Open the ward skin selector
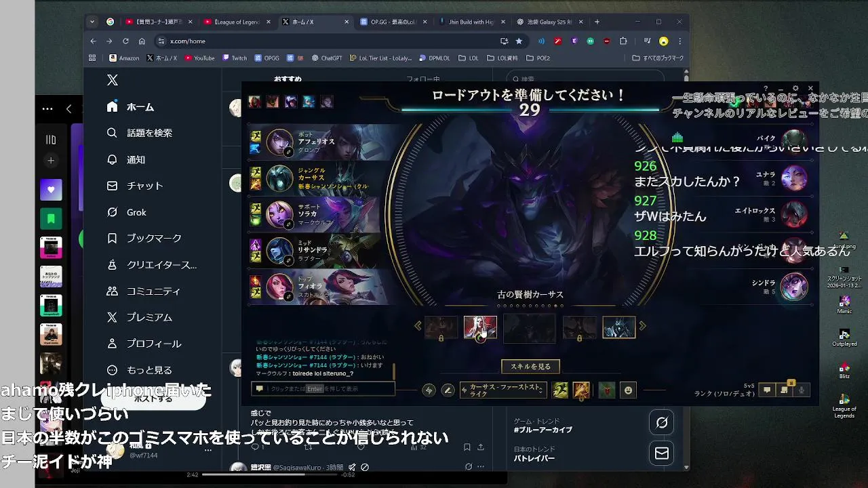 point(607,390)
